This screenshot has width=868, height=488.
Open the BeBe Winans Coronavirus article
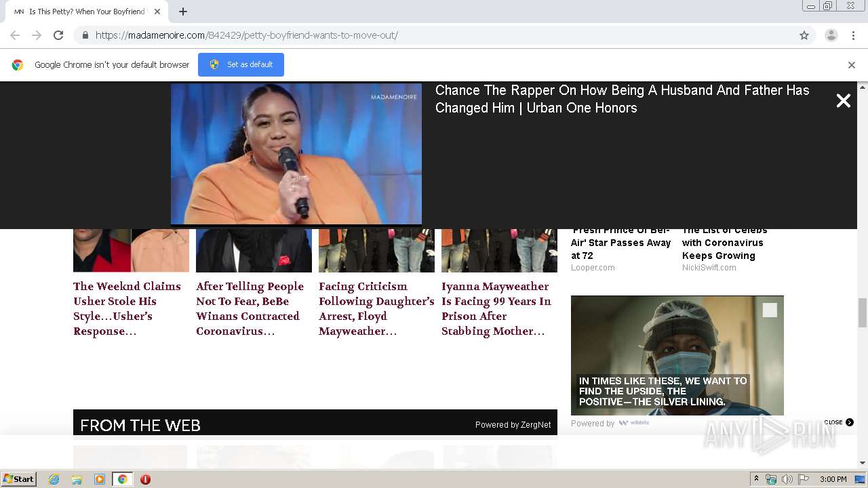point(250,308)
